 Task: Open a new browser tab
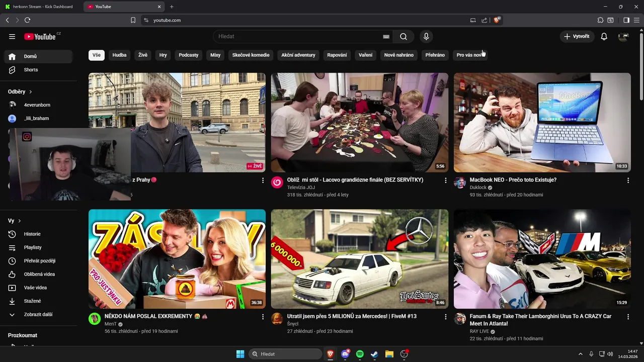(172, 7)
